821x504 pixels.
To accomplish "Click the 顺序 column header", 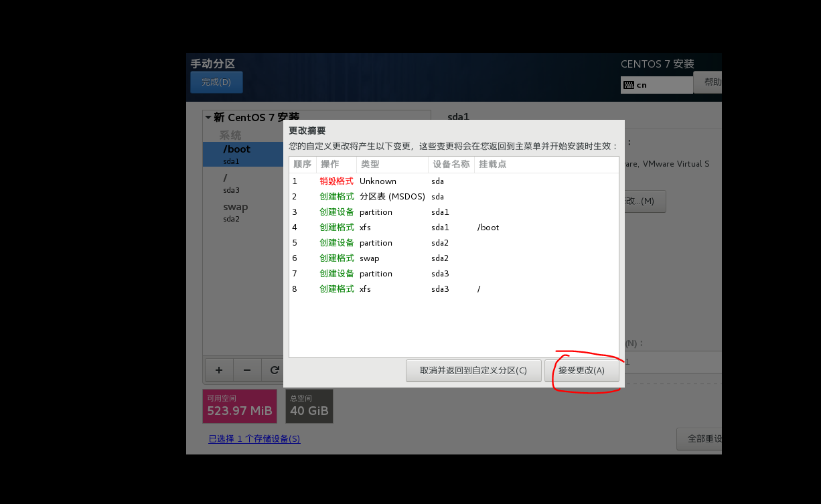I will point(303,164).
